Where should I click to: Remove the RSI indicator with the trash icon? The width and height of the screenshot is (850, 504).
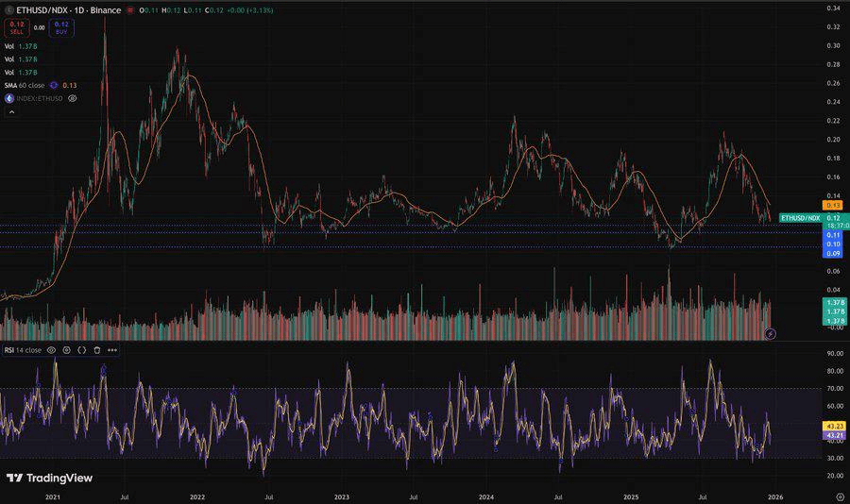click(97, 350)
